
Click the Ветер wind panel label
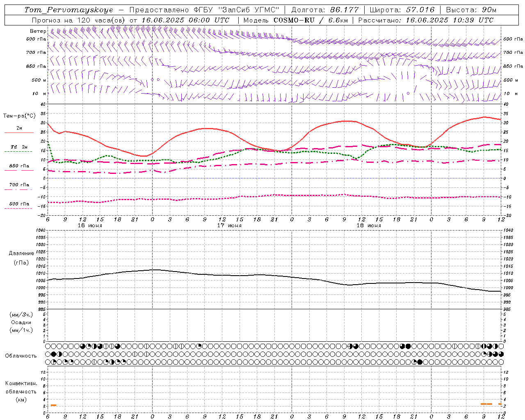click(x=38, y=31)
